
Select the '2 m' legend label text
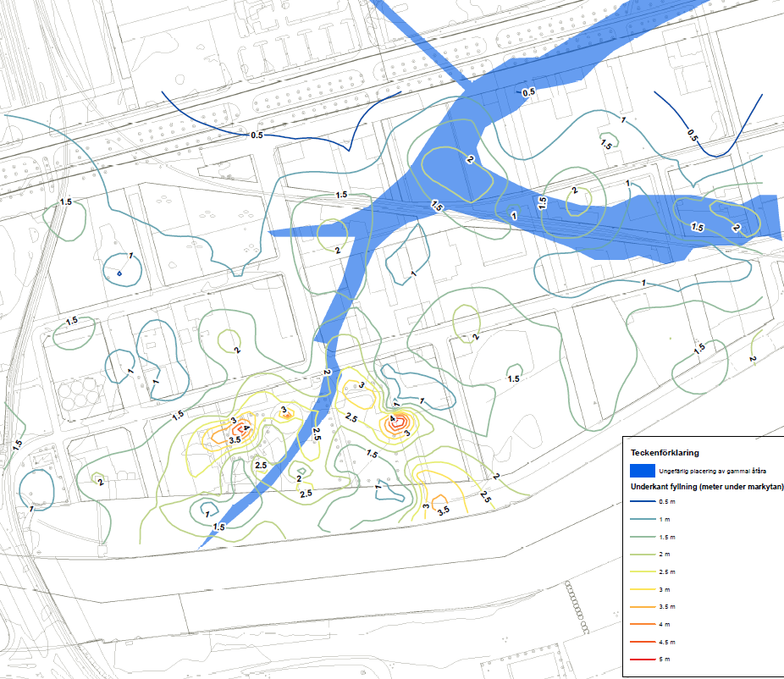click(x=665, y=554)
